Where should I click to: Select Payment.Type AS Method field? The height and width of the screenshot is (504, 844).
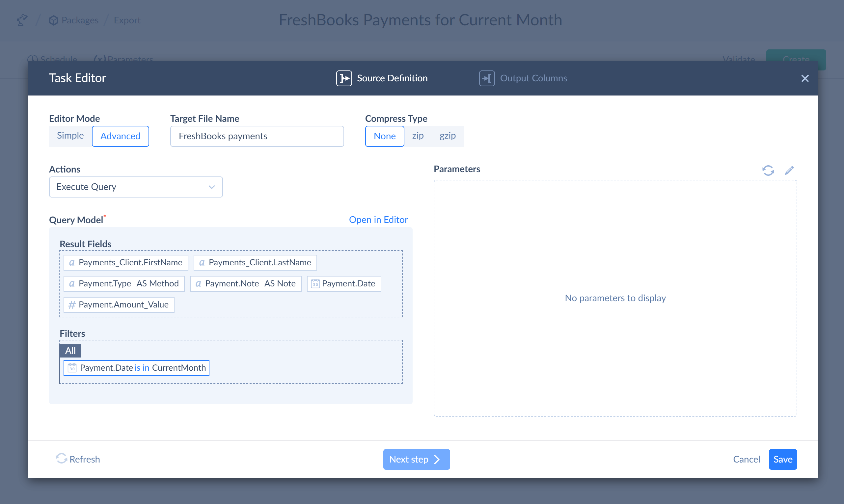click(124, 283)
